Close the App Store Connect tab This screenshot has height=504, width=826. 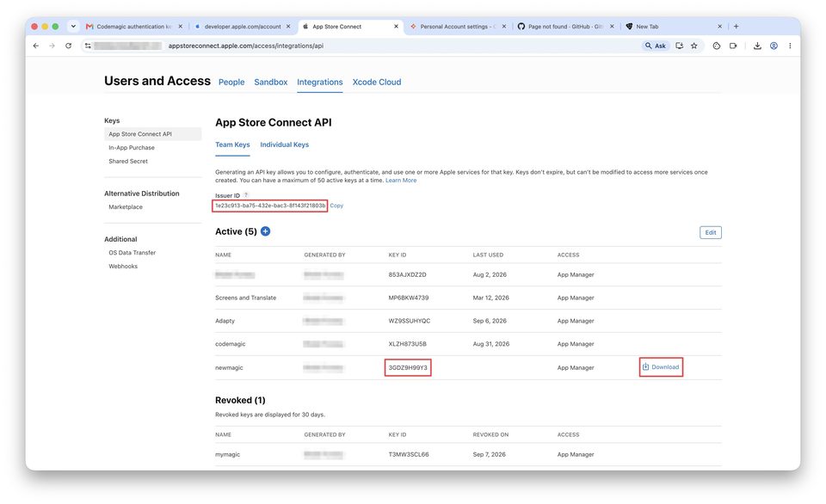(396, 27)
